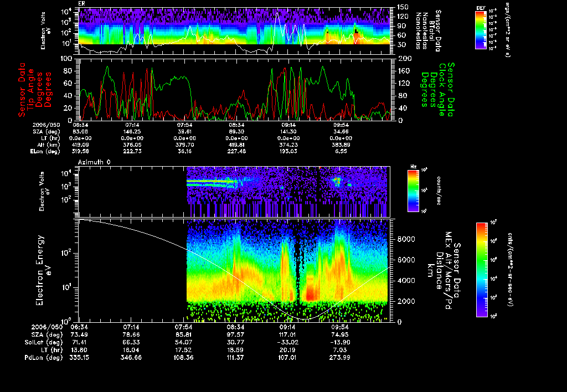567x392 pixels.
Task: Select PdLon value 335.15
Action: 79,358
